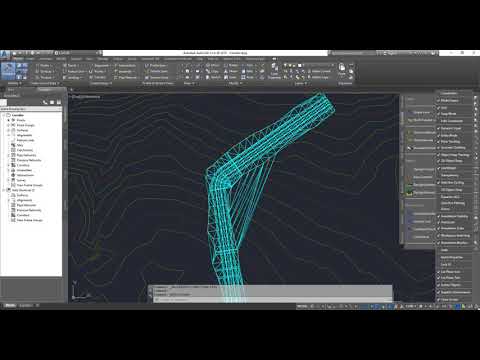Open the Assembly tool in ribbon
The height and width of the screenshot is (360, 480).
point(124,71)
